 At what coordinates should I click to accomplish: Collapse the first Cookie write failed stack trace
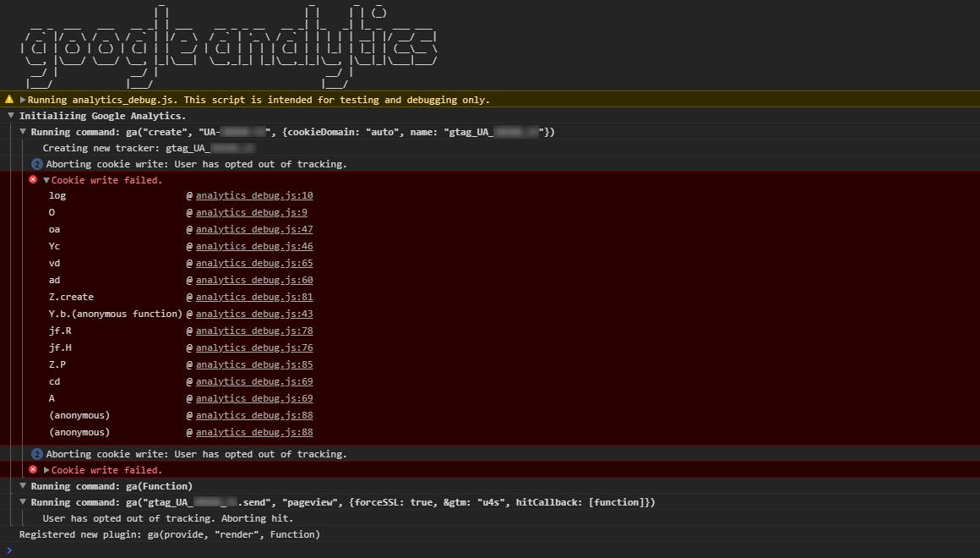(x=46, y=180)
